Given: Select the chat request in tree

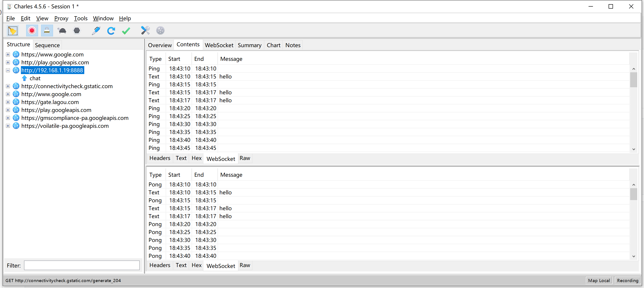Looking at the screenshot, I should tap(35, 78).
